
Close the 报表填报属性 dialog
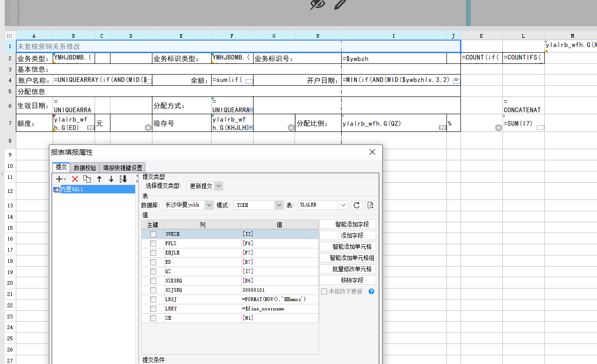(x=372, y=152)
